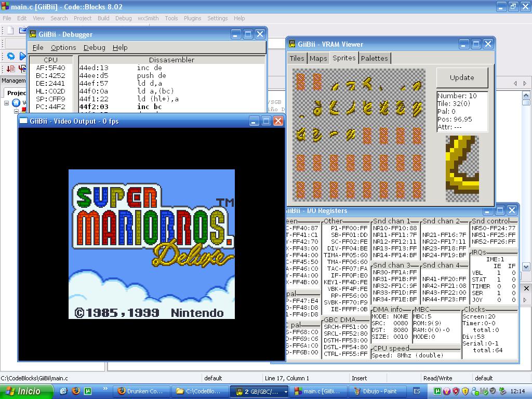
Task: Select the first sprite in VRAM sprite grid
Action: (x=300, y=82)
